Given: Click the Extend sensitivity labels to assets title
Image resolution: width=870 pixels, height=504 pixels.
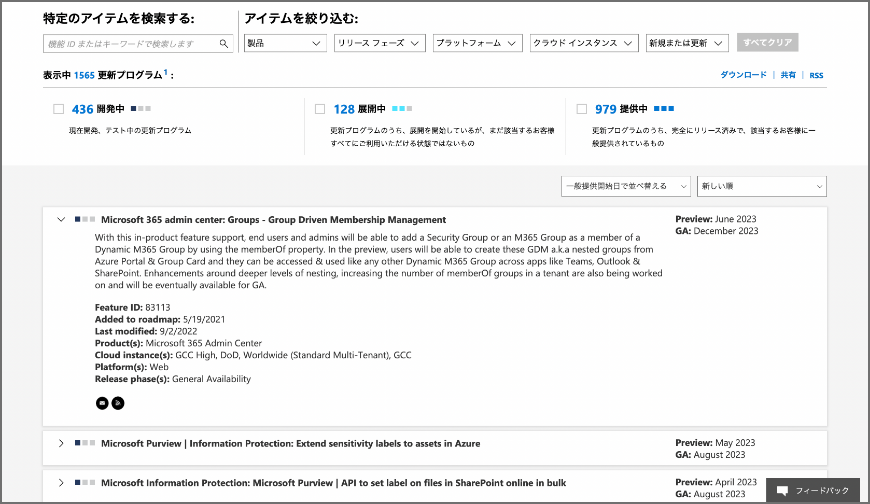Looking at the screenshot, I should click(290, 443).
